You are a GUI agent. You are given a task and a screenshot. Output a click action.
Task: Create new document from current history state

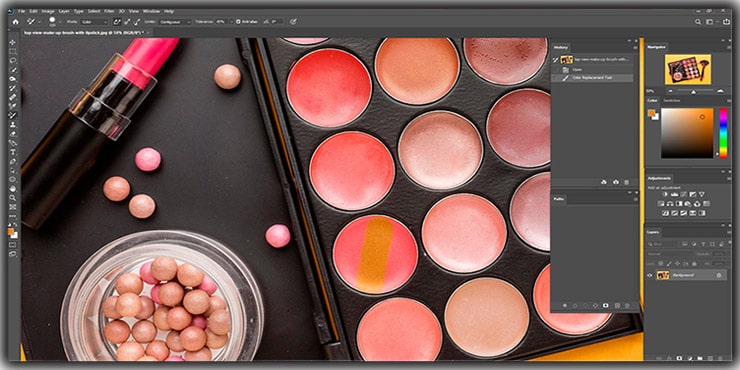tap(604, 182)
